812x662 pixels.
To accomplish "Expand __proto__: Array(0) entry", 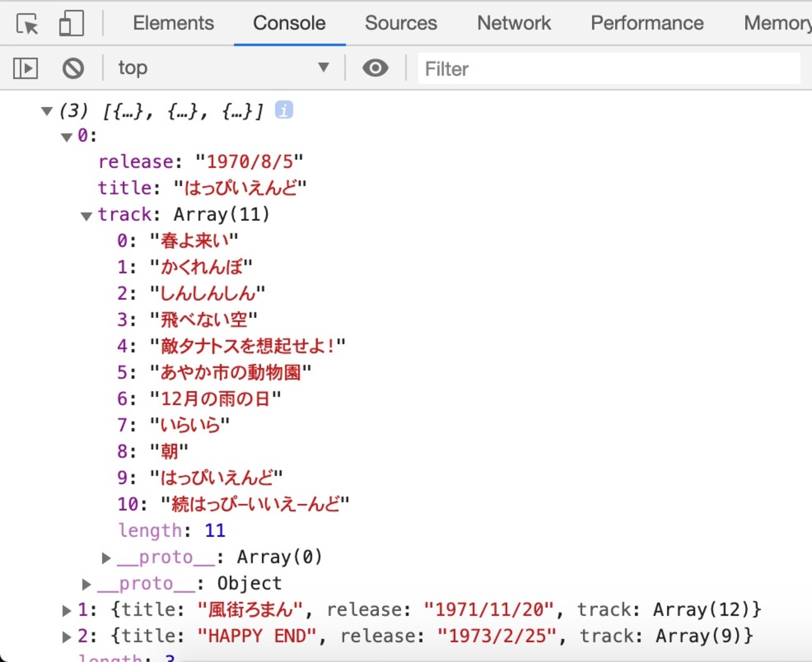I will [106, 557].
